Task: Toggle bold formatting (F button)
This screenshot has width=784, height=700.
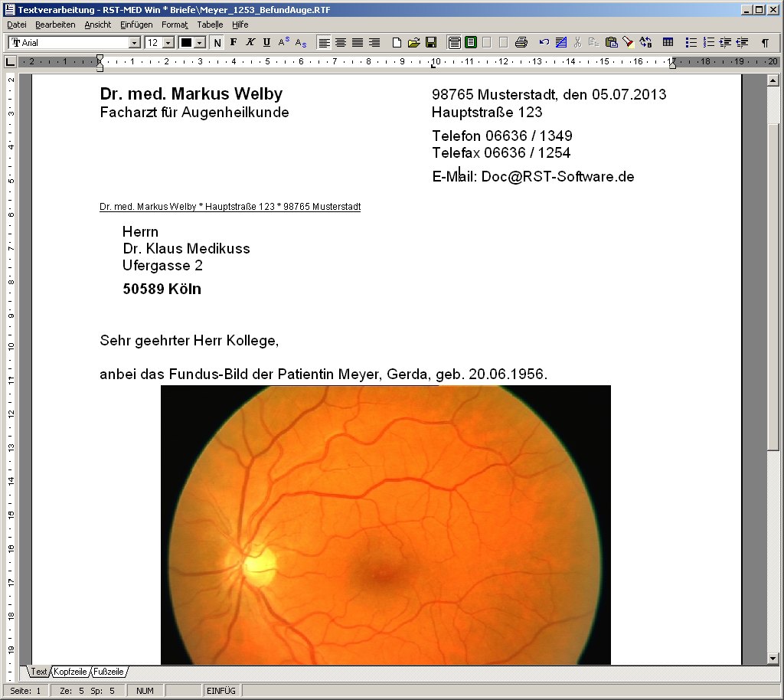Action: pyautogui.click(x=234, y=42)
